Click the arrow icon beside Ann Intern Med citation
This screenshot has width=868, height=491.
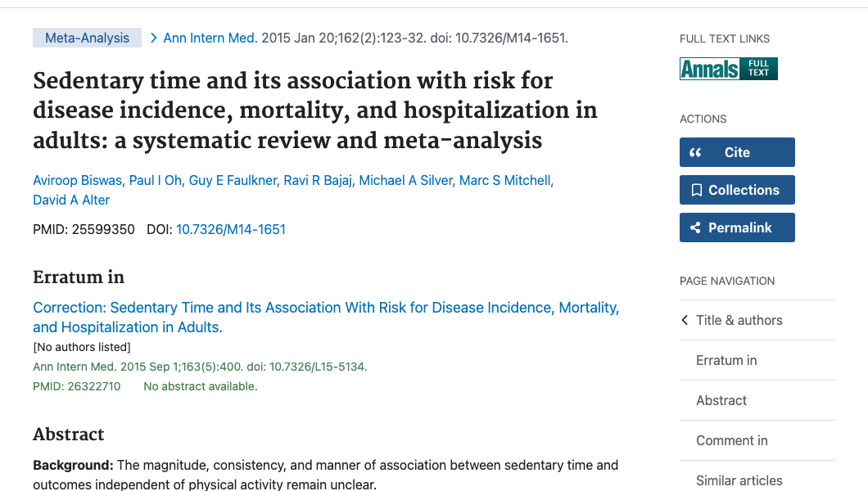[153, 37]
